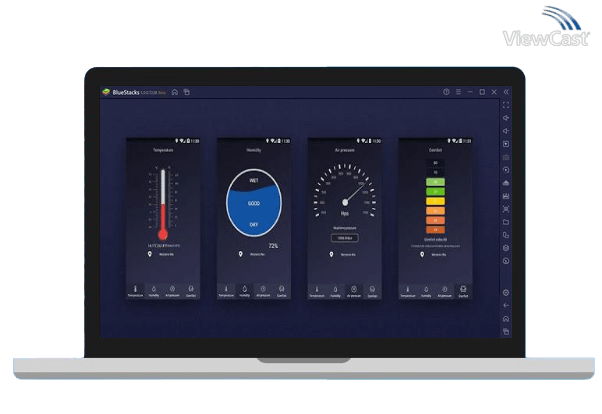Click the BlueStacks home icon in title bar
This screenshot has width=602, height=414.
point(175,92)
